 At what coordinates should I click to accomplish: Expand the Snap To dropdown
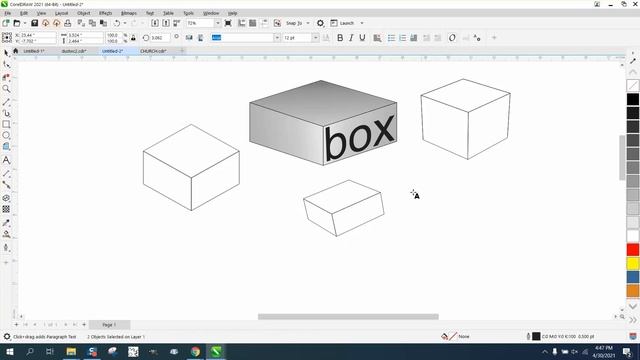pos(308,23)
